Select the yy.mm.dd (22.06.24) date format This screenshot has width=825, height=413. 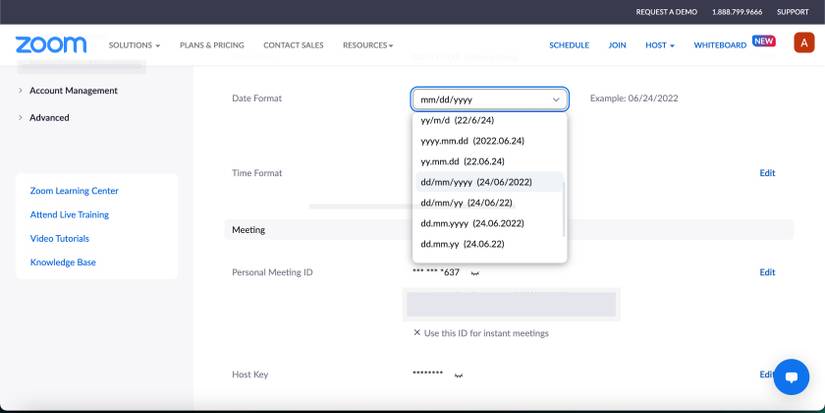click(489, 161)
